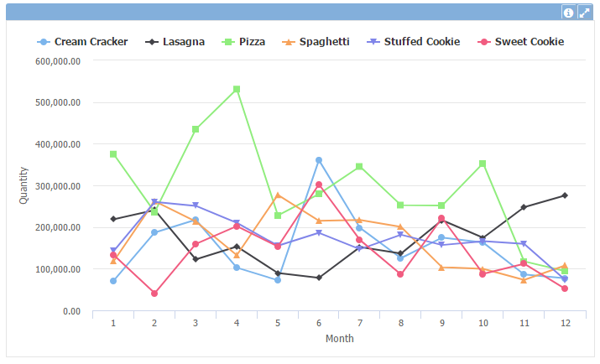600x364 pixels.
Task: Click the Month axis title
Action: [339, 339]
